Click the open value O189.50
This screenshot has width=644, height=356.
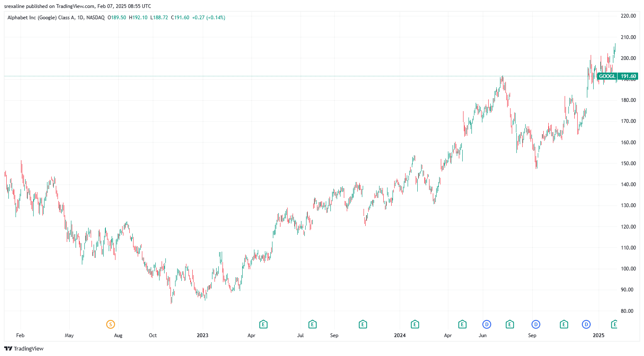tap(117, 18)
